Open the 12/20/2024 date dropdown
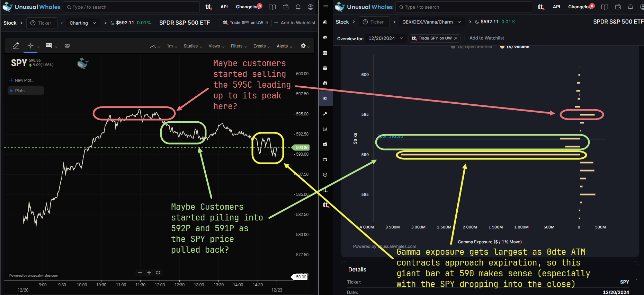The width and height of the screenshot is (644, 295). [386, 38]
